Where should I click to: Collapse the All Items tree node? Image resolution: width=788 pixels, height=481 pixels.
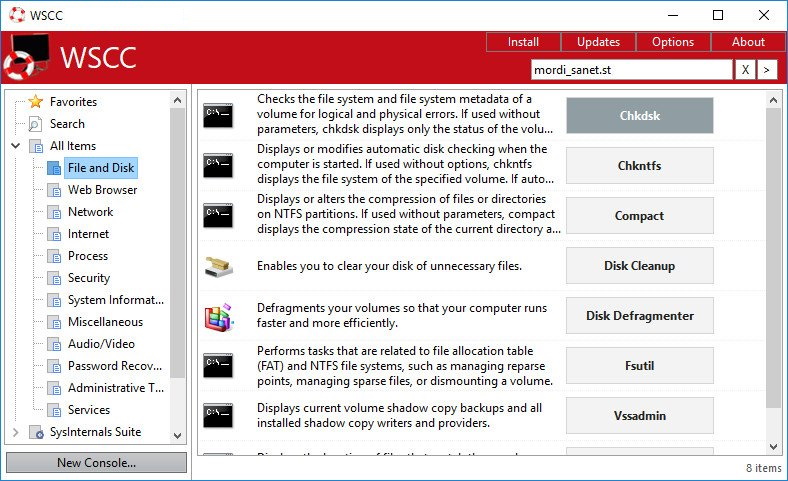pyautogui.click(x=16, y=146)
